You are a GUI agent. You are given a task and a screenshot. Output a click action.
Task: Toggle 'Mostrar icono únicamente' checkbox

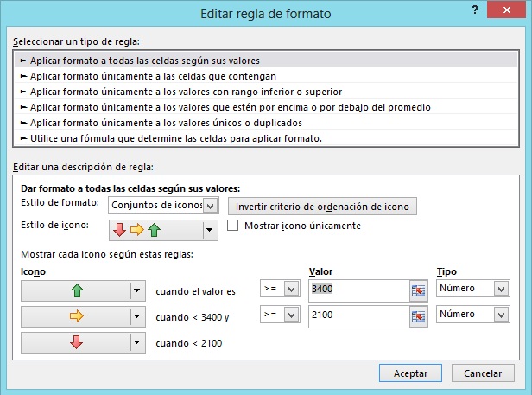pyautogui.click(x=232, y=226)
